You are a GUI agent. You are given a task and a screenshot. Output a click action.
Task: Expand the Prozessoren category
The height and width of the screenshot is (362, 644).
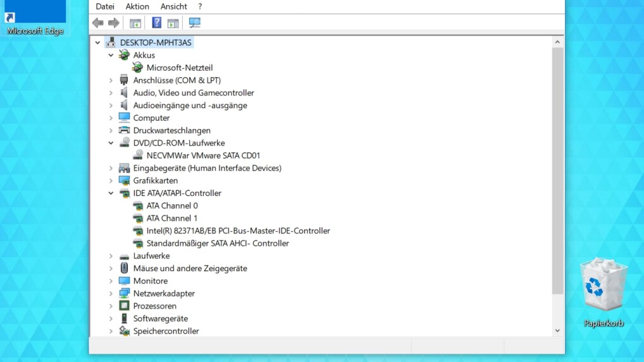point(111,306)
